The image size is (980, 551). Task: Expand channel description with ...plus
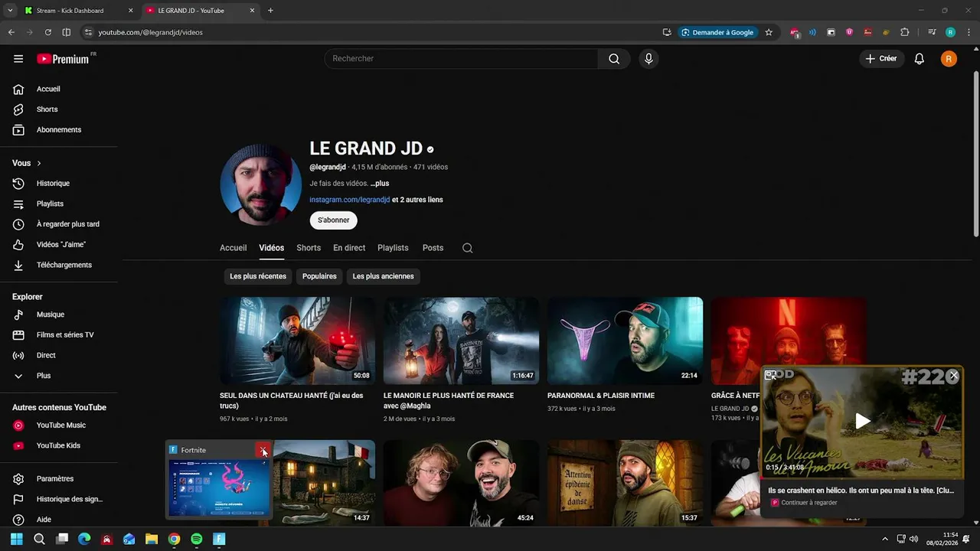pos(380,184)
